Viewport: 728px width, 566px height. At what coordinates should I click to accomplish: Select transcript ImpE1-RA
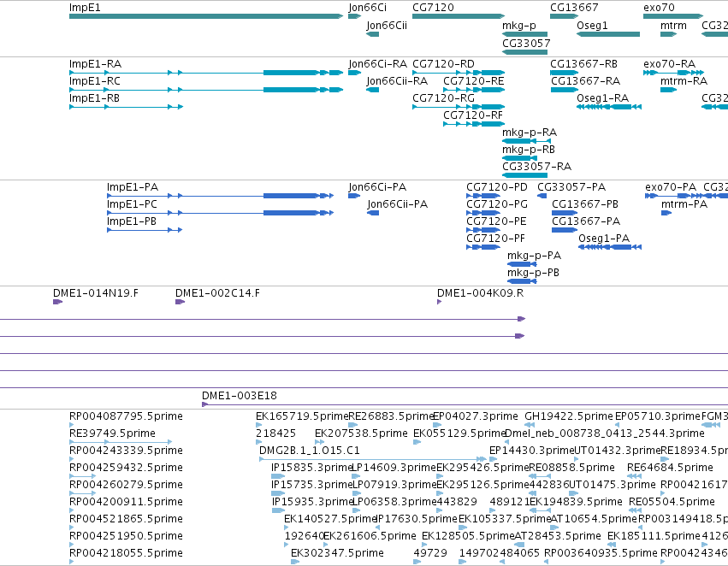206,73
